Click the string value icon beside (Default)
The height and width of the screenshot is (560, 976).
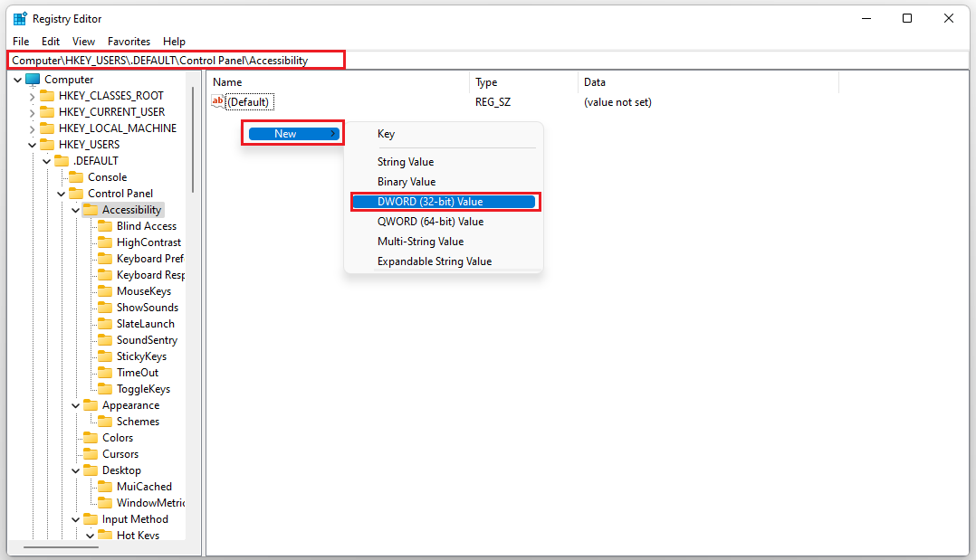click(218, 101)
